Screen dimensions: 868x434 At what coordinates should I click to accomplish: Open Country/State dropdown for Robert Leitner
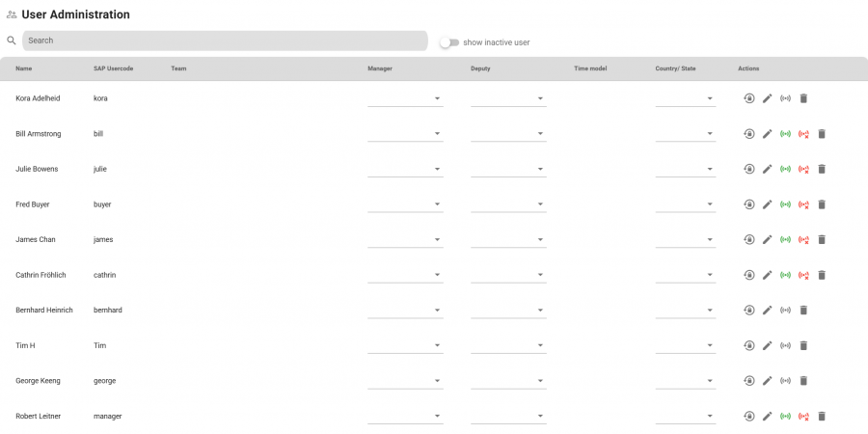point(686,417)
